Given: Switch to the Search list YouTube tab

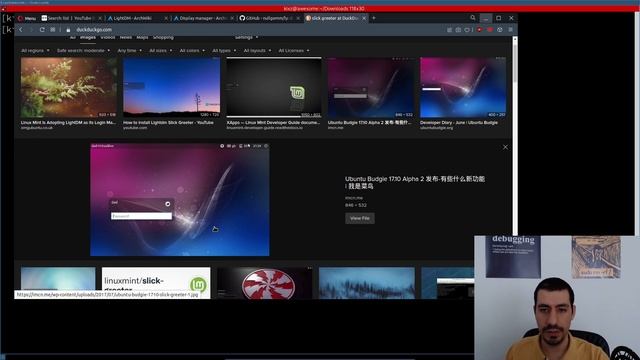Looking at the screenshot, I should click(71, 18).
